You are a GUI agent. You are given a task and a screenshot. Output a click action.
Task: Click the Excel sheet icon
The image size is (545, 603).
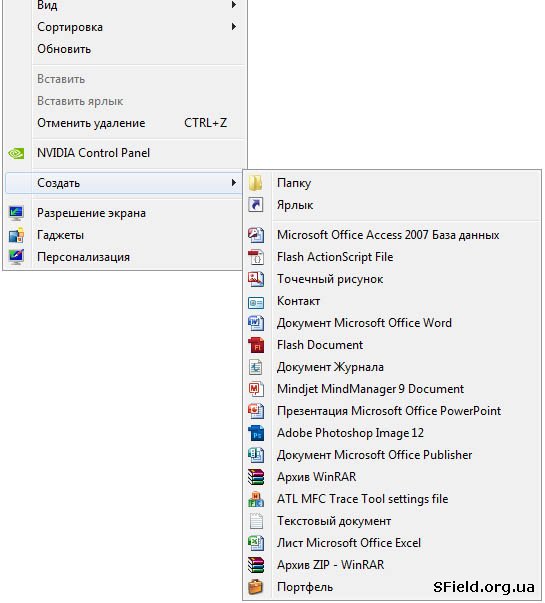(x=256, y=543)
